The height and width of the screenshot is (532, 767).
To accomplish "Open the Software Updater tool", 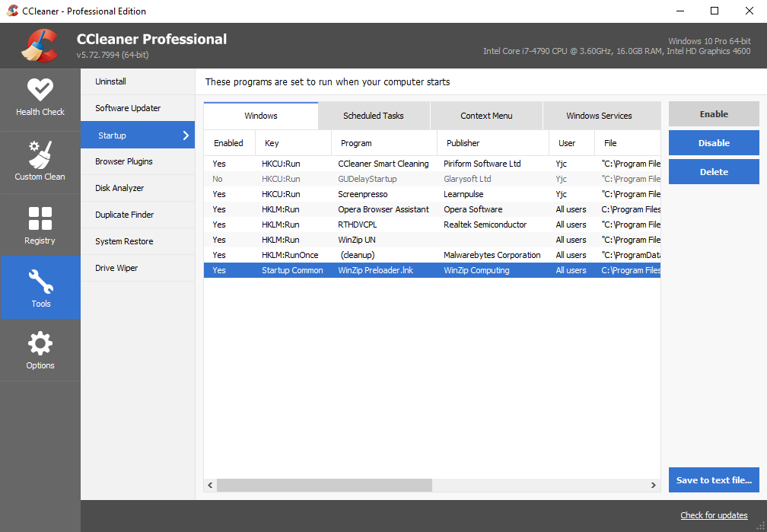I will (138, 108).
